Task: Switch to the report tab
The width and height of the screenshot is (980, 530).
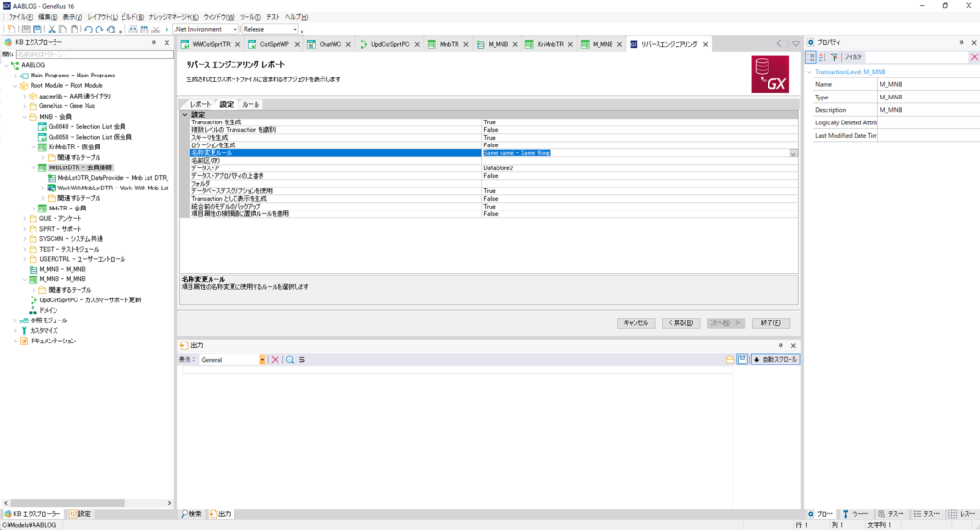Action: (x=200, y=104)
